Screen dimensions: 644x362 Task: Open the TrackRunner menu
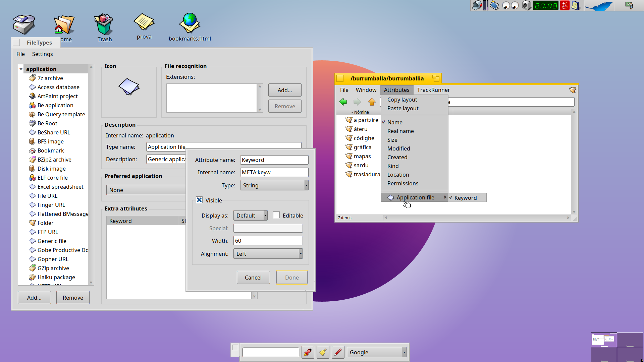tap(433, 90)
